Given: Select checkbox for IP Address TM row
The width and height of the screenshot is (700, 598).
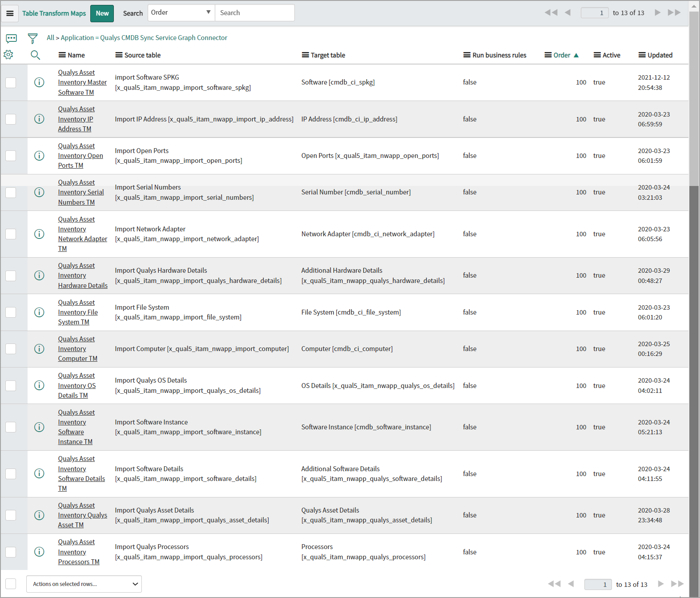Looking at the screenshot, I should pyautogui.click(x=11, y=119).
